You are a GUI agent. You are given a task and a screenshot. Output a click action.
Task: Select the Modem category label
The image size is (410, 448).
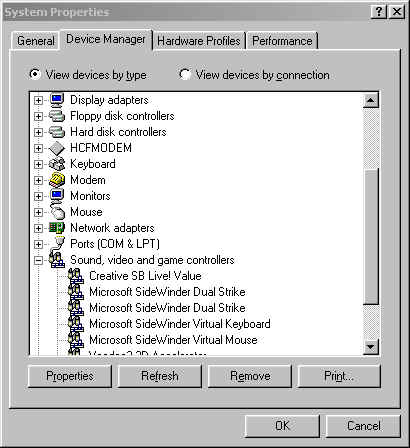click(88, 180)
